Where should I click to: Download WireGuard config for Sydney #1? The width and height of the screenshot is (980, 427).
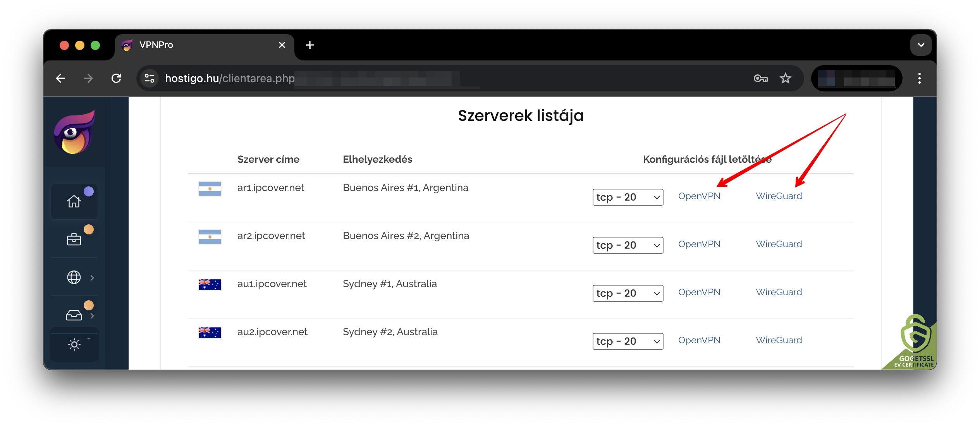pos(779,292)
